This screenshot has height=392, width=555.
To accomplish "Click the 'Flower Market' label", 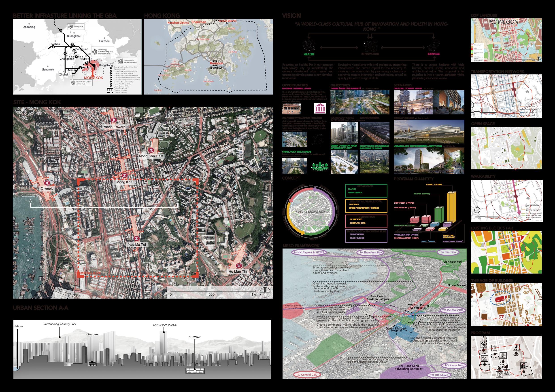I will coord(457,285).
